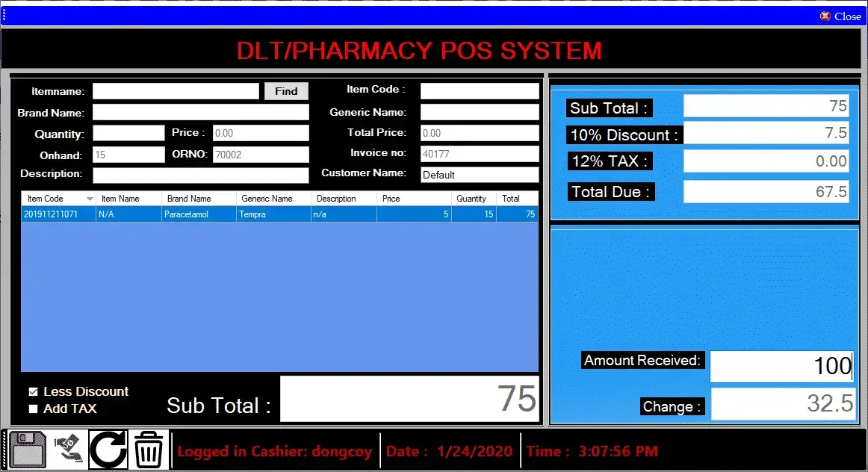
Task: Click the cash payment hand icon
Action: 69,450
